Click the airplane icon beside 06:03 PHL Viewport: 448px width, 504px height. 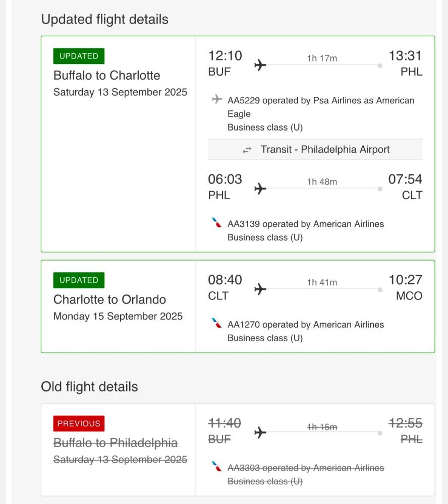[260, 188]
